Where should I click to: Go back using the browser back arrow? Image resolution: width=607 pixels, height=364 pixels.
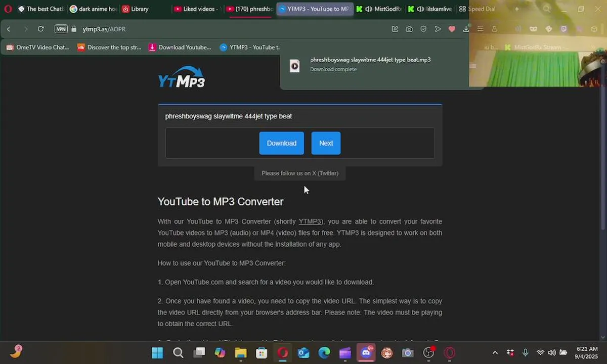[x=9, y=29]
